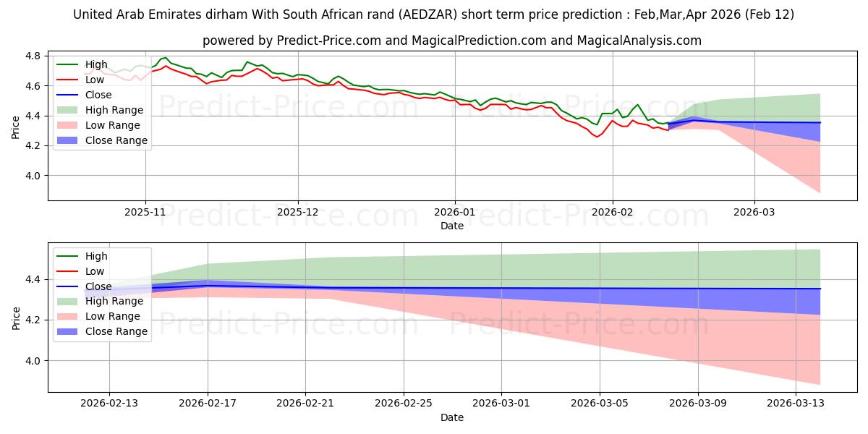This screenshot has width=868, height=434.
Task: Click the Date axis label under top chart
Action: [452, 226]
